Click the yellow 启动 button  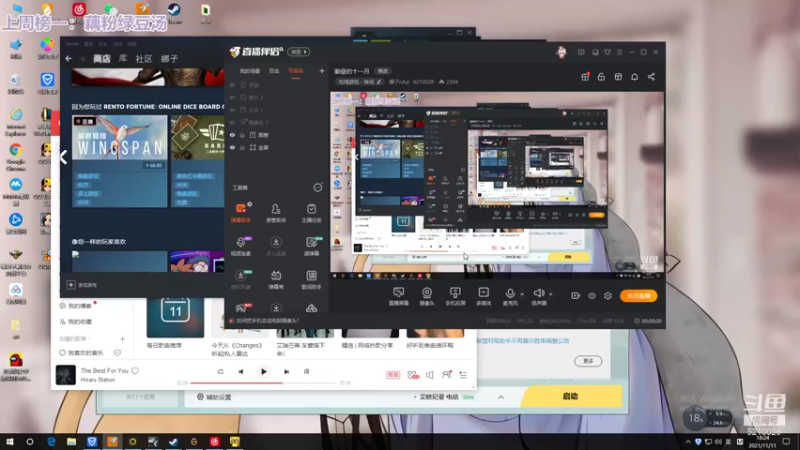point(570,396)
